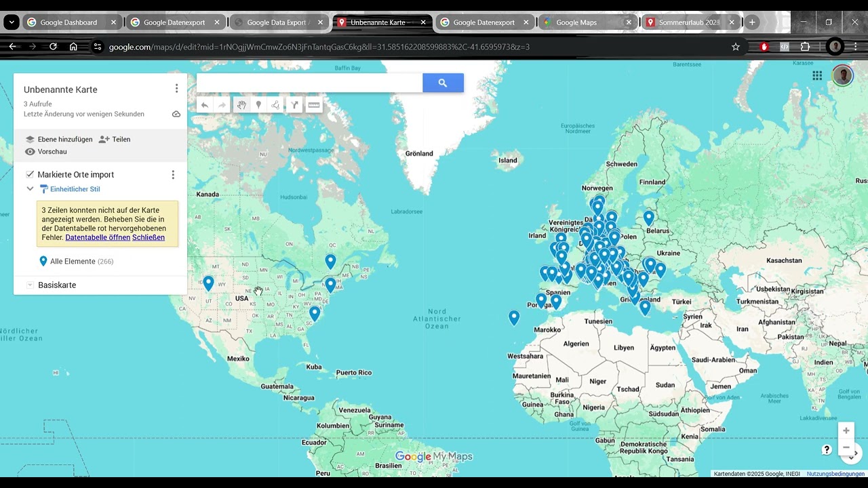868x488 pixels.
Task: Go to the browser home page
Action: (x=73, y=47)
